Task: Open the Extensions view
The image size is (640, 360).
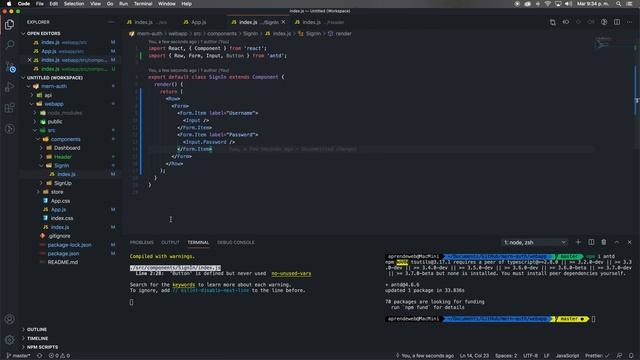Action: (9, 108)
